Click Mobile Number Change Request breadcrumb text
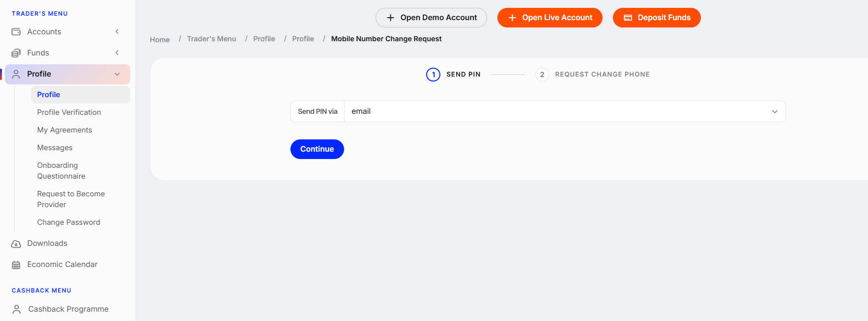 point(386,39)
